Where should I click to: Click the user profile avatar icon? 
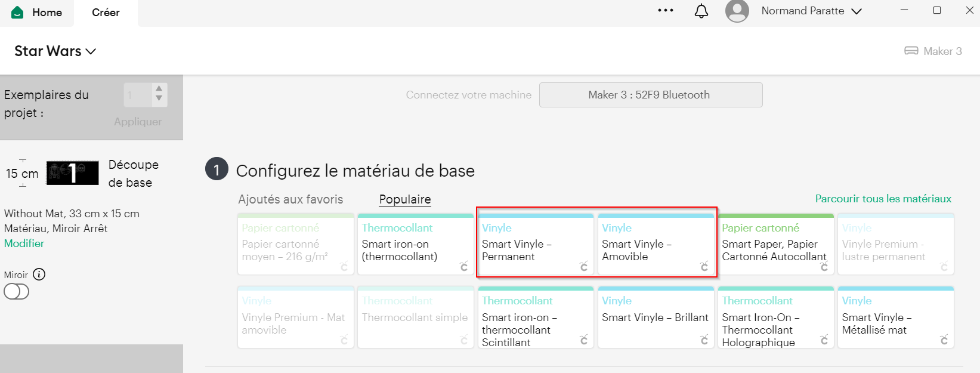point(737,11)
